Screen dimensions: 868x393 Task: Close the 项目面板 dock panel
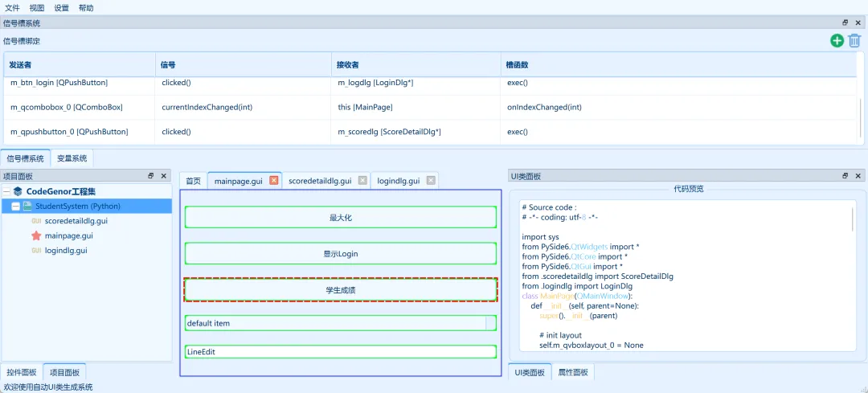point(163,175)
